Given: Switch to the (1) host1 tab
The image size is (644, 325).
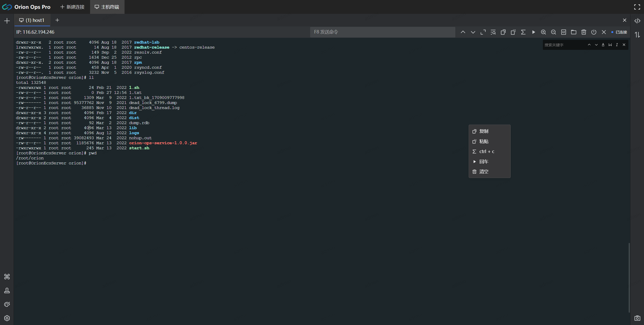Looking at the screenshot, I should click(32, 20).
